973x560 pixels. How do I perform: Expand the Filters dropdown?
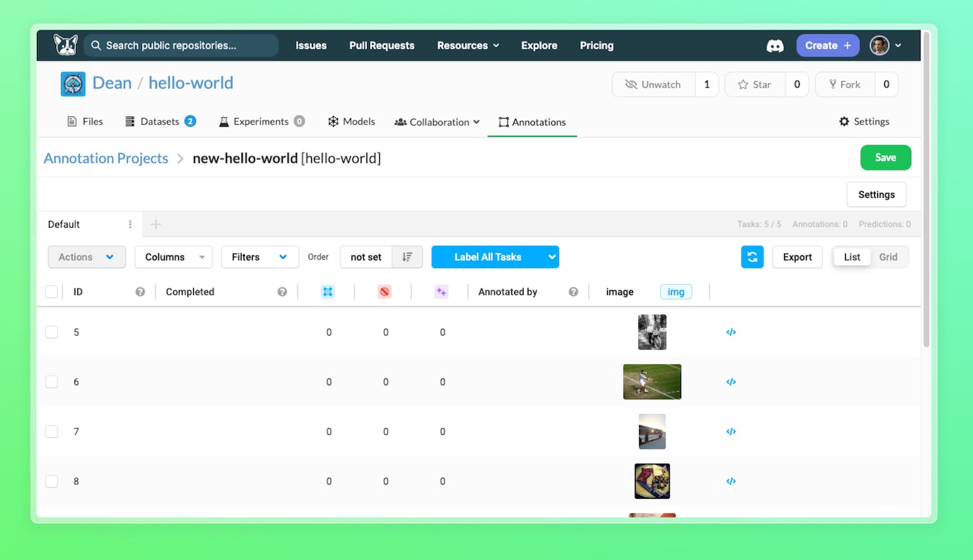point(259,257)
